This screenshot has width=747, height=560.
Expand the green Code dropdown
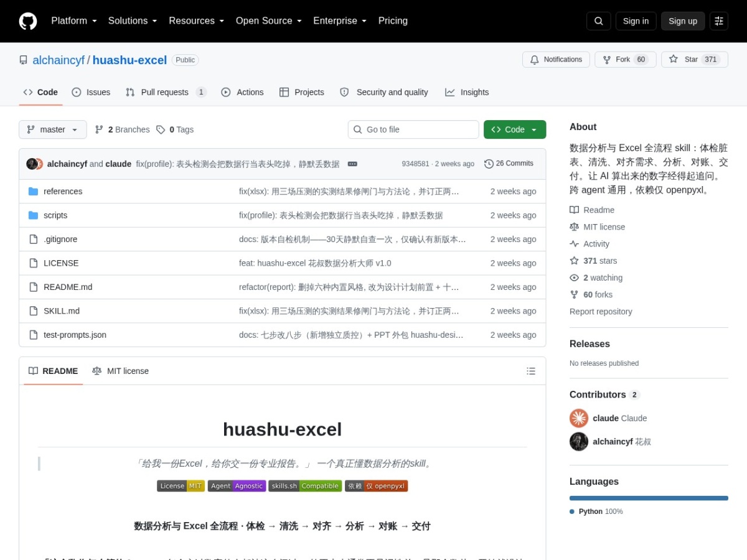515,129
